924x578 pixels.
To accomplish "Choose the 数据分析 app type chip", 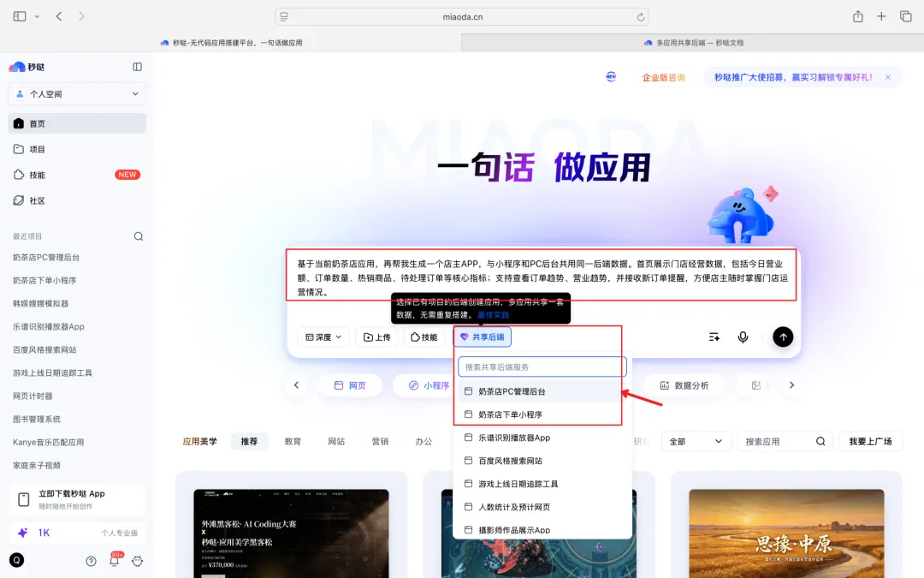I will point(684,385).
